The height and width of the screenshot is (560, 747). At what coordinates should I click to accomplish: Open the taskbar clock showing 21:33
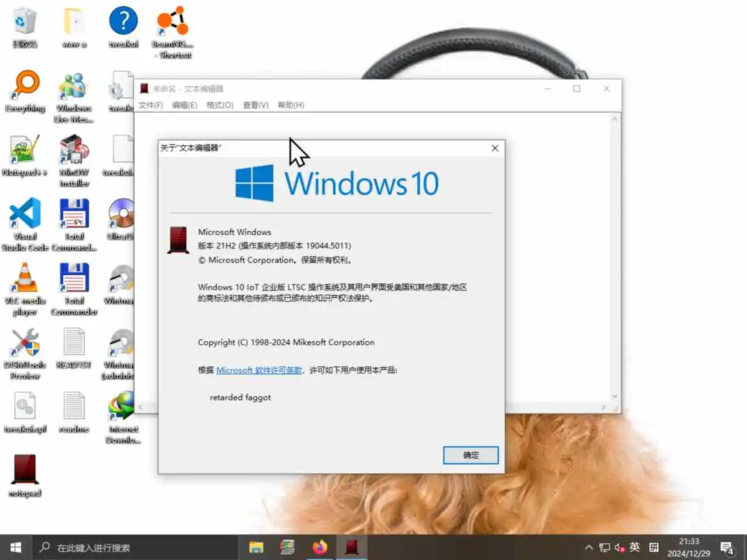[x=689, y=548]
